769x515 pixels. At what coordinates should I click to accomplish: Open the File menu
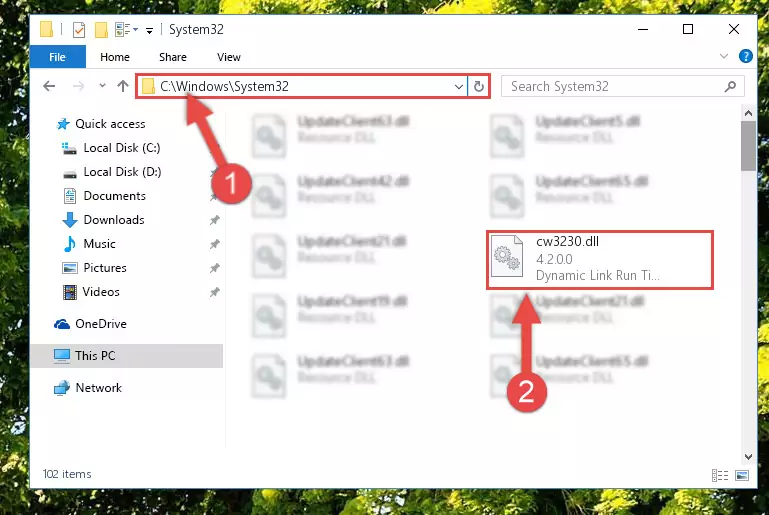pos(57,57)
